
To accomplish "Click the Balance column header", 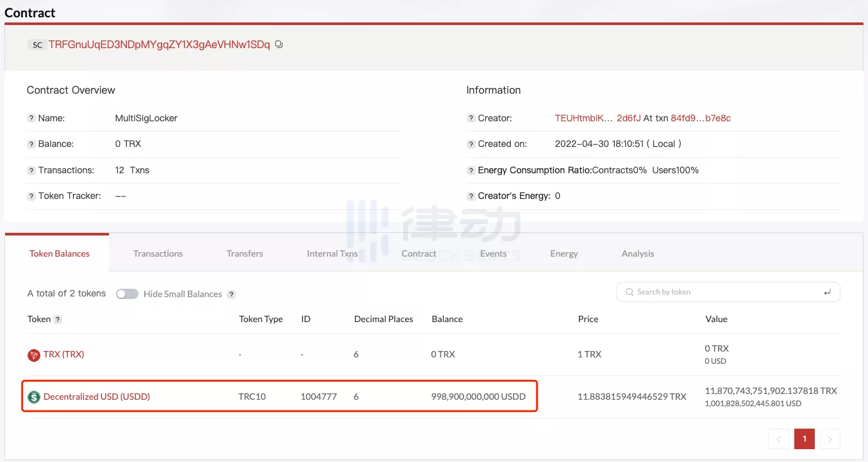I will [447, 319].
